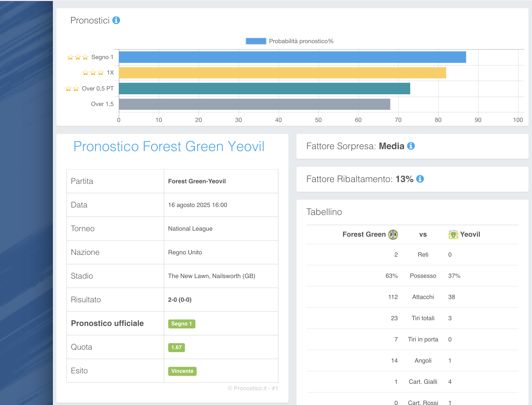Image resolution: width=532 pixels, height=405 pixels.
Task: Click the blue Segno 1 bar
Action: pos(292,57)
